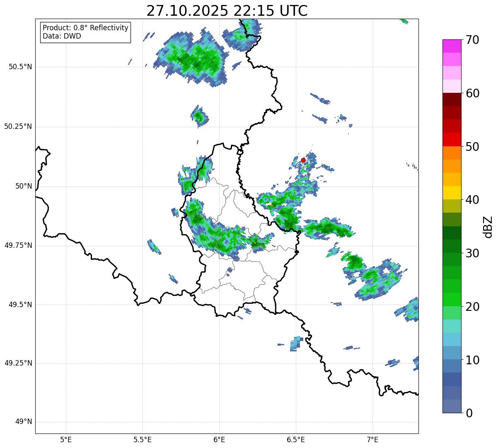This screenshot has width=498, height=448.
Task: Click the dBZ colorbar axis label
Action: click(x=488, y=226)
